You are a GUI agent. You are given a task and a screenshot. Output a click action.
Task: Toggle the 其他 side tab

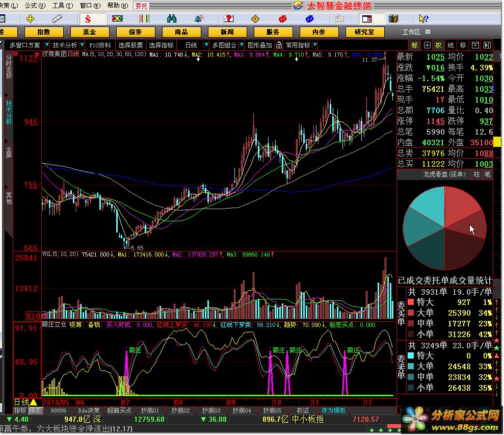click(9, 198)
